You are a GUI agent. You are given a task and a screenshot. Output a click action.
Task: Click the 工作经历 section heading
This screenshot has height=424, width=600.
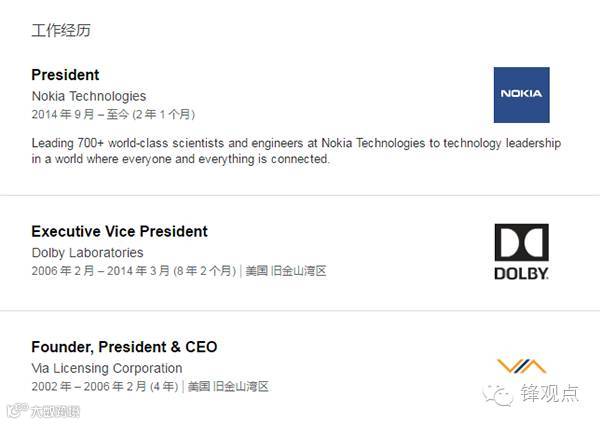pos(60,30)
